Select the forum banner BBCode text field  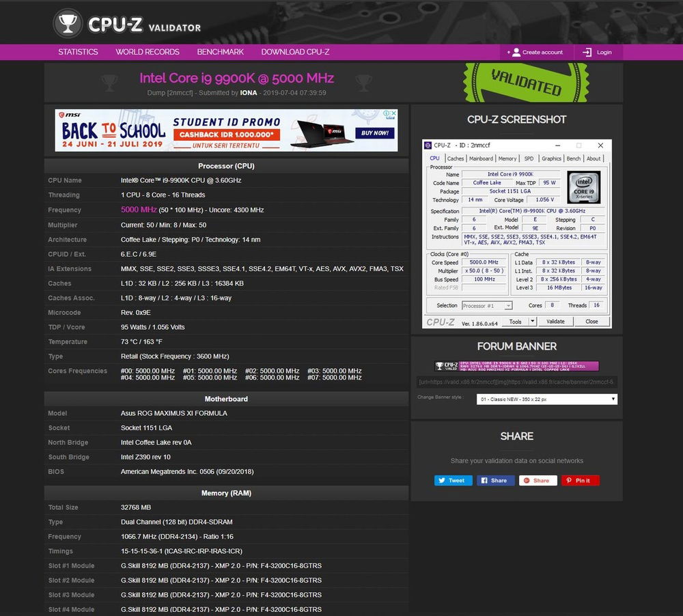point(516,382)
